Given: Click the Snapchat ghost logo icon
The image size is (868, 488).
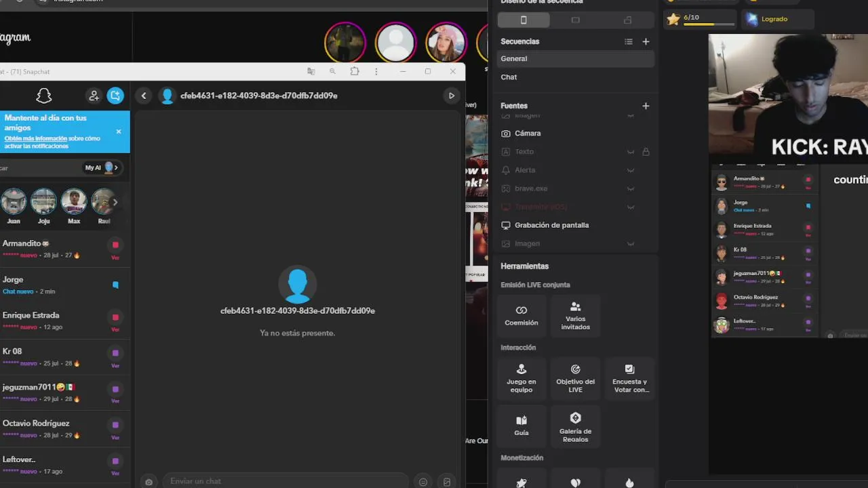Looking at the screenshot, I should pos(44,96).
